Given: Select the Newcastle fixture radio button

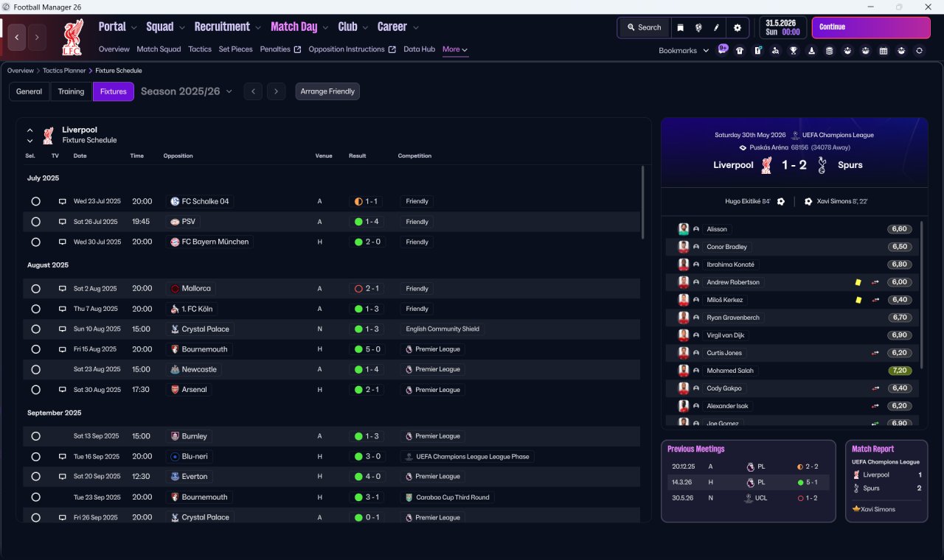Looking at the screenshot, I should 35,370.
